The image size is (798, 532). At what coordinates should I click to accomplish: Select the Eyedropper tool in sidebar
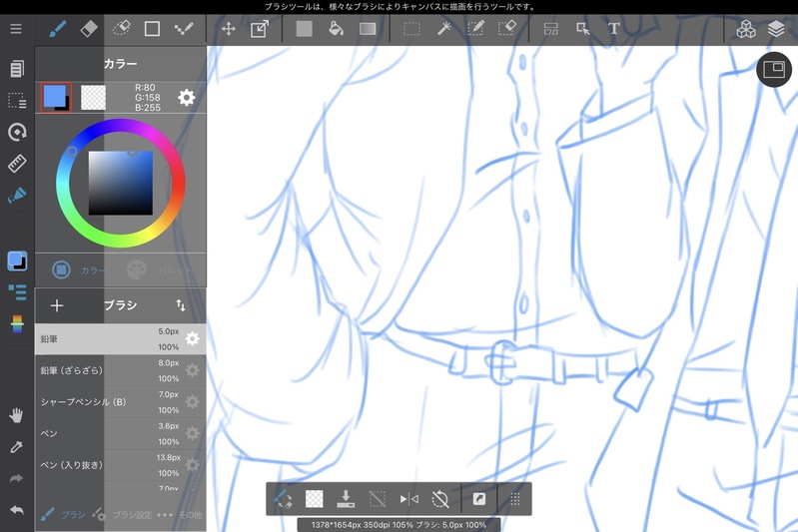click(x=16, y=447)
